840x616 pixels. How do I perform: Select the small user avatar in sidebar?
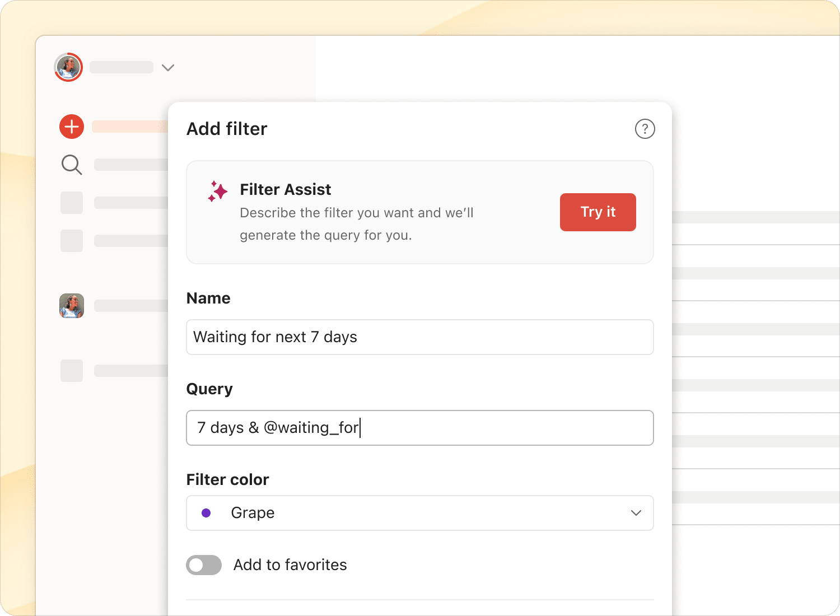click(x=72, y=306)
